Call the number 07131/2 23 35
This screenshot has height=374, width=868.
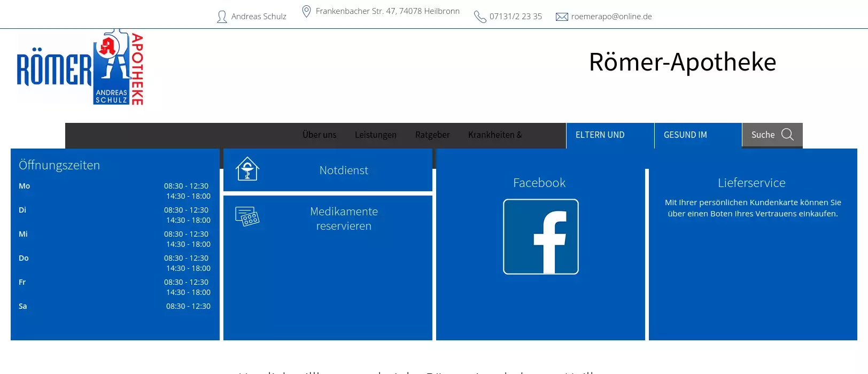click(515, 17)
